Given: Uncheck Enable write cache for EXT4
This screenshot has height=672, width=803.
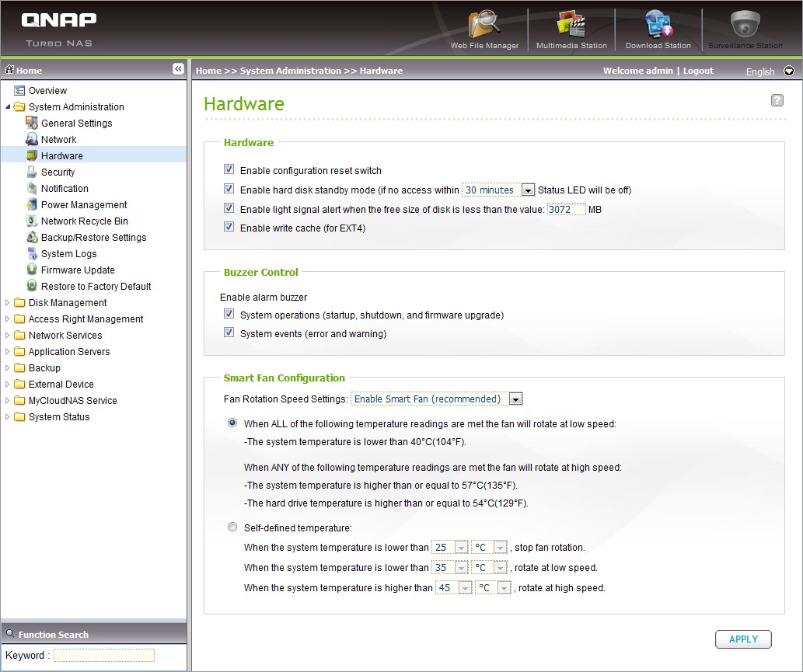Looking at the screenshot, I should 229,228.
